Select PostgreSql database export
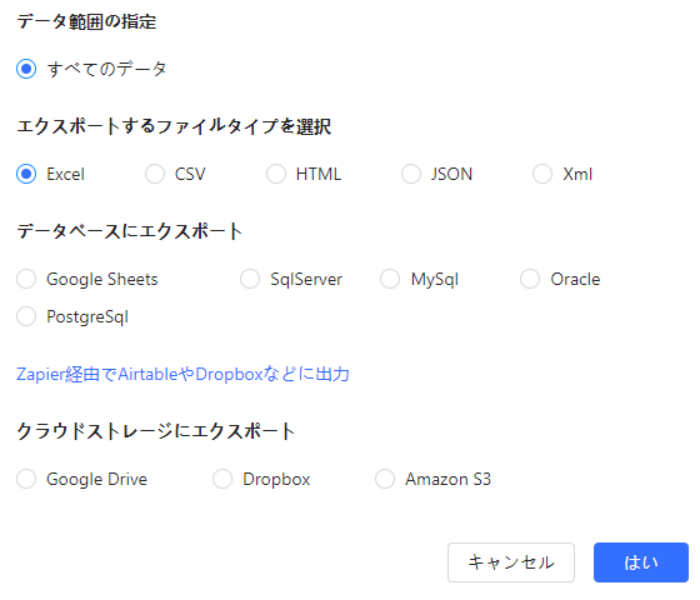Image resolution: width=700 pixels, height=600 pixels. [27, 317]
